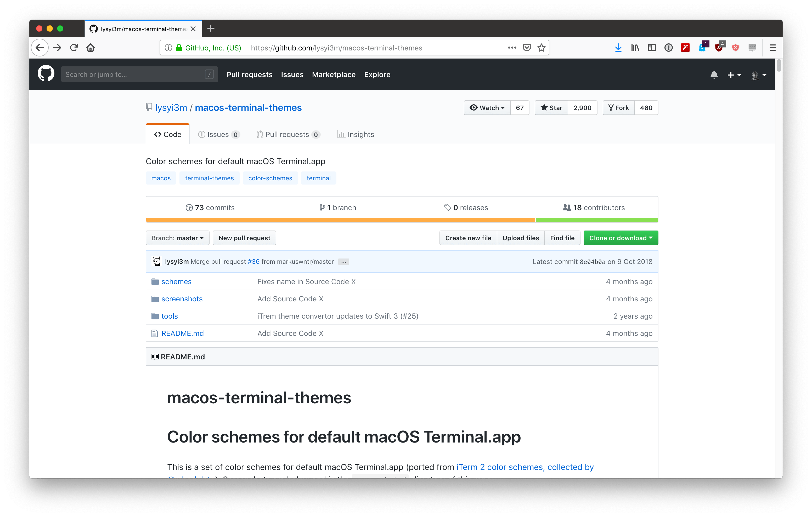Open Firefox downloads arrow icon
The width and height of the screenshot is (812, 517).
(x=618, y=48)
